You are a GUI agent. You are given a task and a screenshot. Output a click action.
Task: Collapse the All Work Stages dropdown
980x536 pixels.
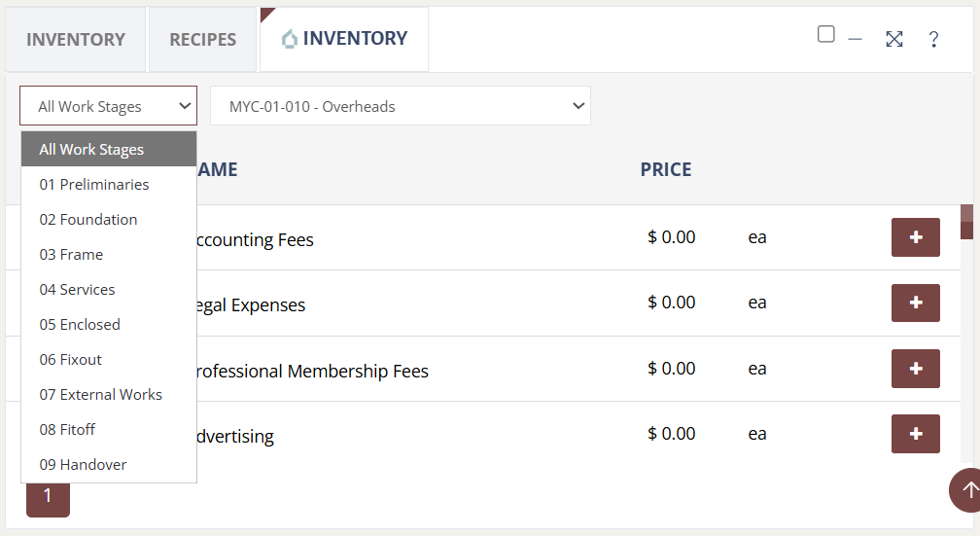click(x=108, y=106)
